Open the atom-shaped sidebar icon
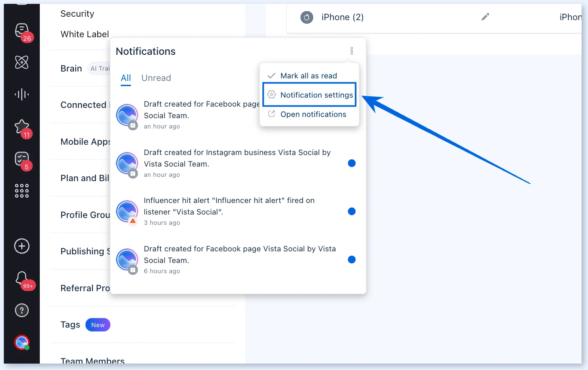Viewport: 588px width, 370px height. click(x=22, y=63)
